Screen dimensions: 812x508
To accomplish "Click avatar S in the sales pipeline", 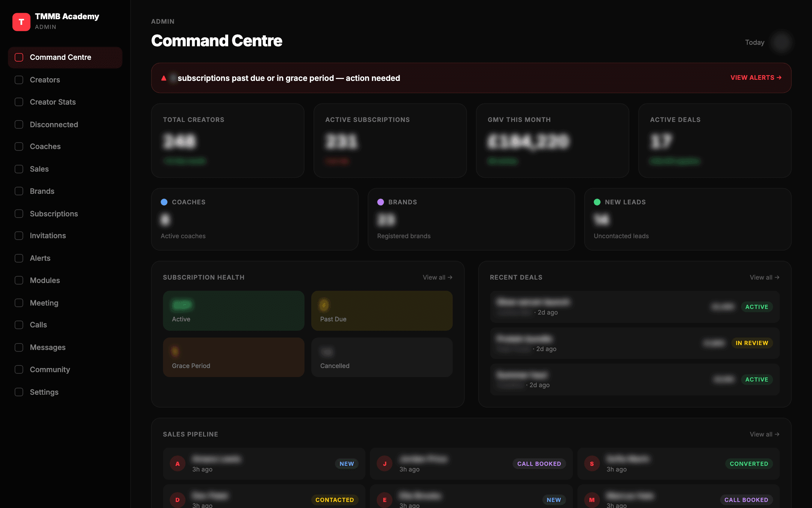I will coord(592,464).
